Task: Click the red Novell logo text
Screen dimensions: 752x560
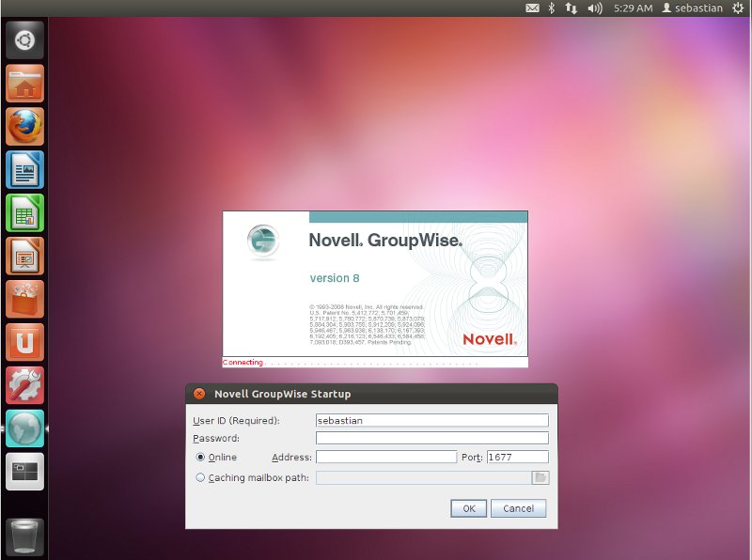Action: [490, 339]
